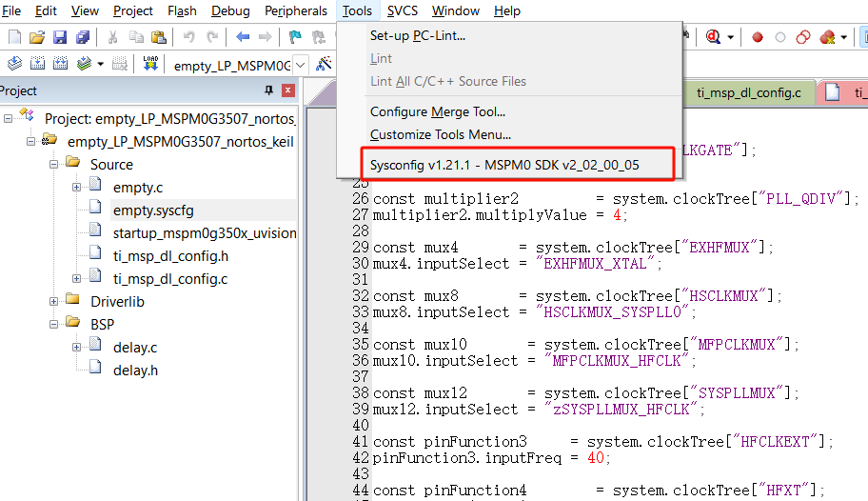868x501 pixels.
Task: Build target using Build icon
Action: 38,64
